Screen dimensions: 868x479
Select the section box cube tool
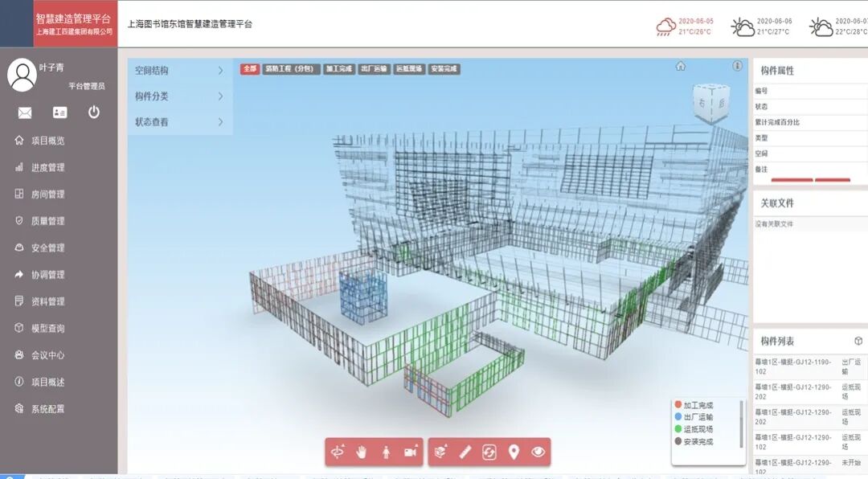point(440,452)
